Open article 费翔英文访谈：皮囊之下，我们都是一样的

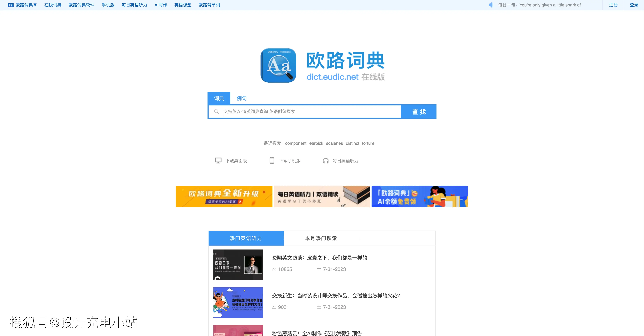pos(319,258)
